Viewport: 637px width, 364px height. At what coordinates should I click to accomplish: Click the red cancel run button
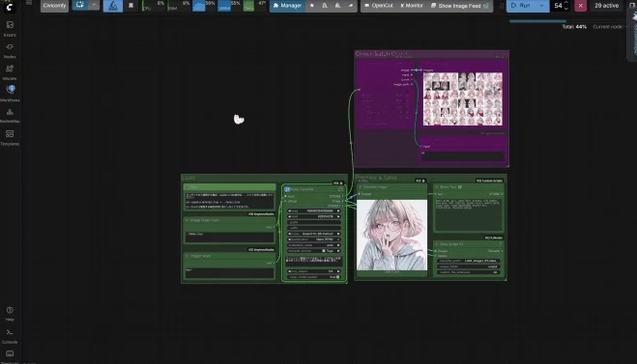(581, 6)
